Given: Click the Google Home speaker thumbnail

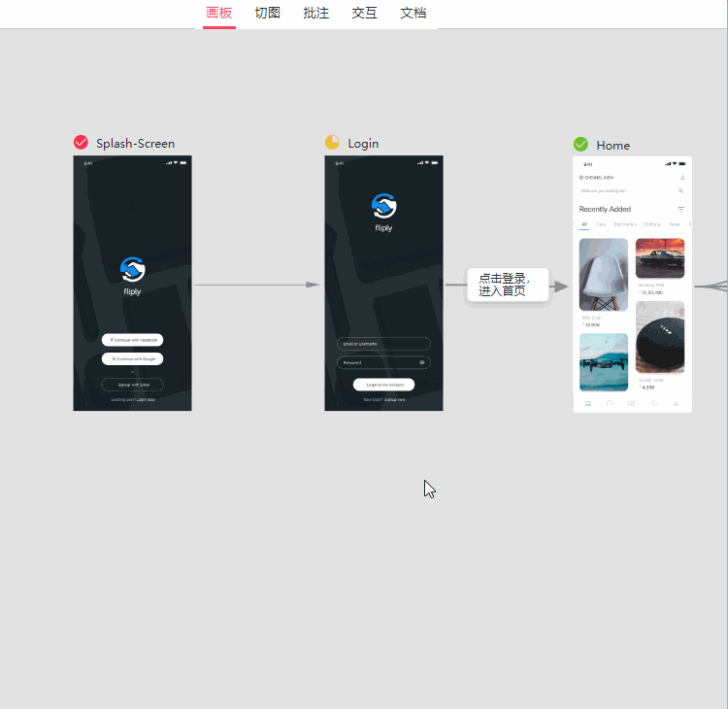Looking at the screenshot, I should [660, 337].
